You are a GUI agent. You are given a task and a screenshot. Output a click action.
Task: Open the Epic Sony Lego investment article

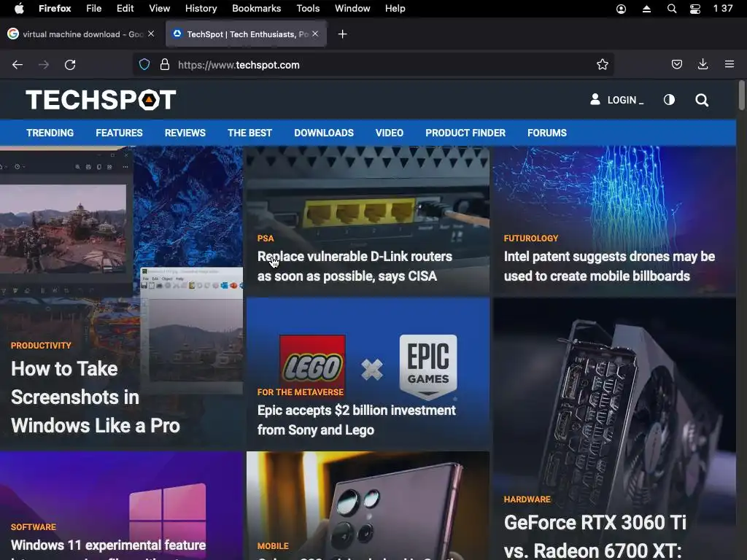tap(356, 420)
